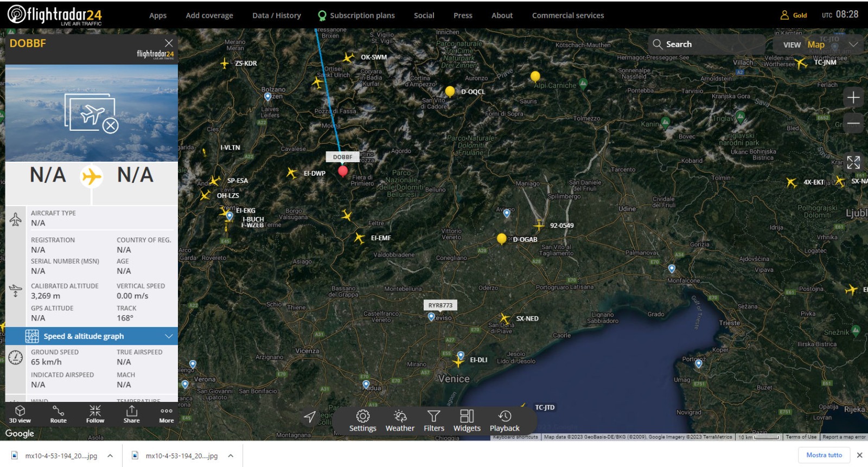Click the TC-JTD aircraft icon

point(523,405)
